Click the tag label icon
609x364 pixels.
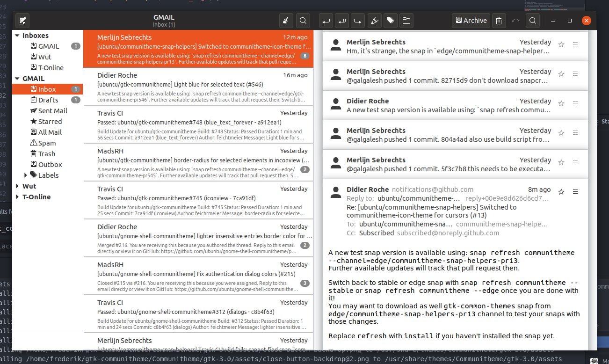pyautogui.click(x=390, y=21)
